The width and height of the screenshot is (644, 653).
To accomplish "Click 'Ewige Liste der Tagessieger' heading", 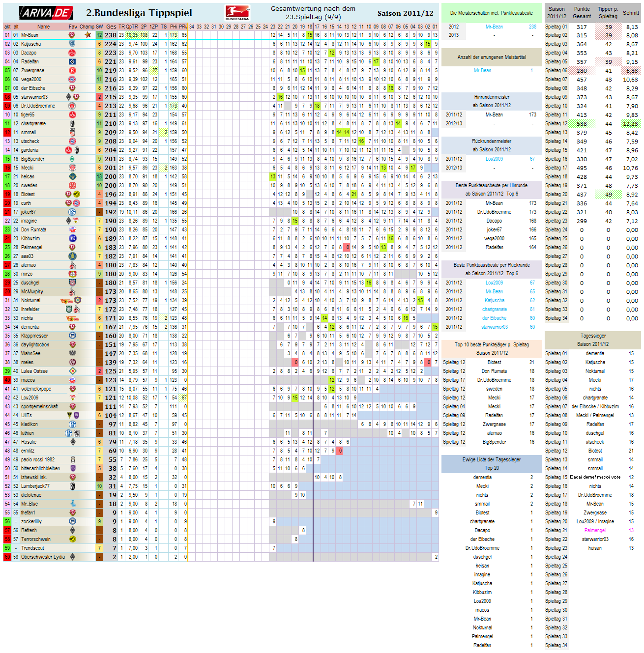I will tap(492, 459).
